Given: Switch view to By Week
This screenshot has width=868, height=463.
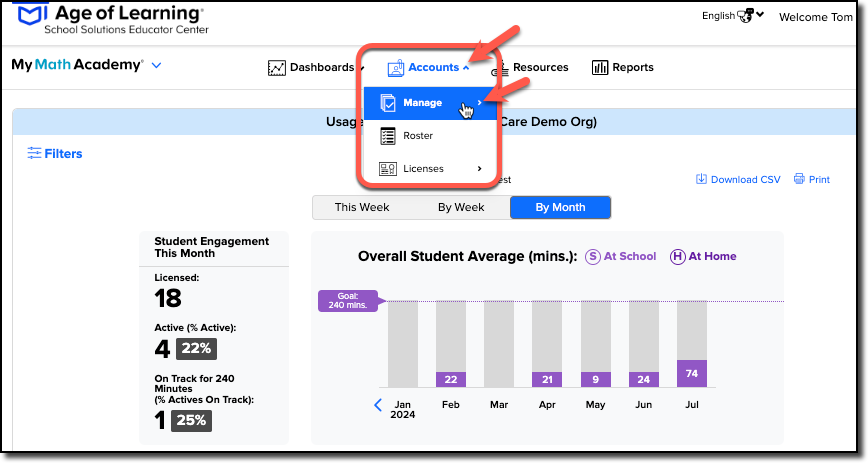Looking at the screenshot, I should click(461, 207).
